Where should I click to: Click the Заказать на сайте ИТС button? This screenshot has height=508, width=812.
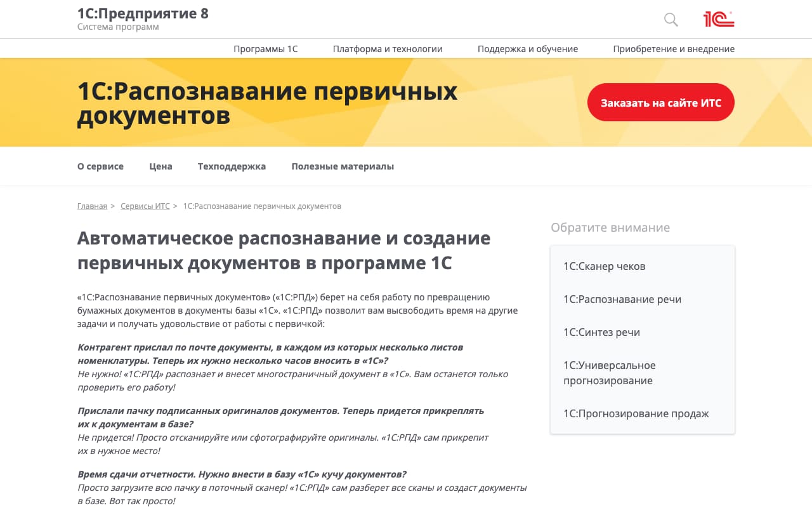(x=661, y=102)
